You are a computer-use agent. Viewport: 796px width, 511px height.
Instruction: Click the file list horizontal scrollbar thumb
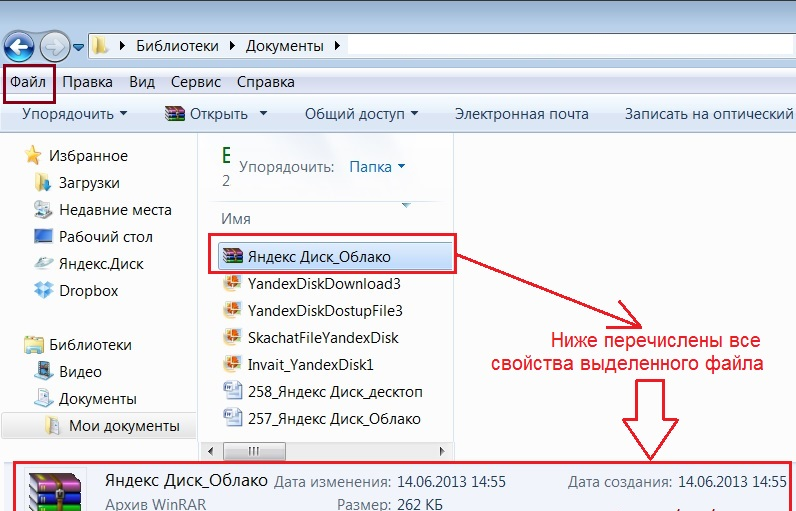254,451
